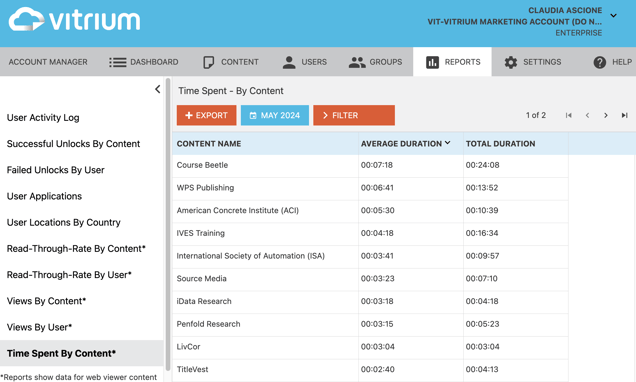Image resolution: width=636 pixels, height=382 pixels.
Task: Click the Vitrium cloud logo
Action: click(x=27, y=19)
